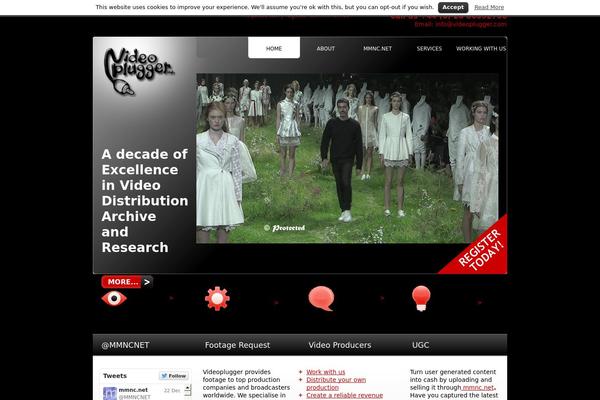Click the Video Plugger logo
This screenshot has width=600, height=400.
click(x=139, y=71)
